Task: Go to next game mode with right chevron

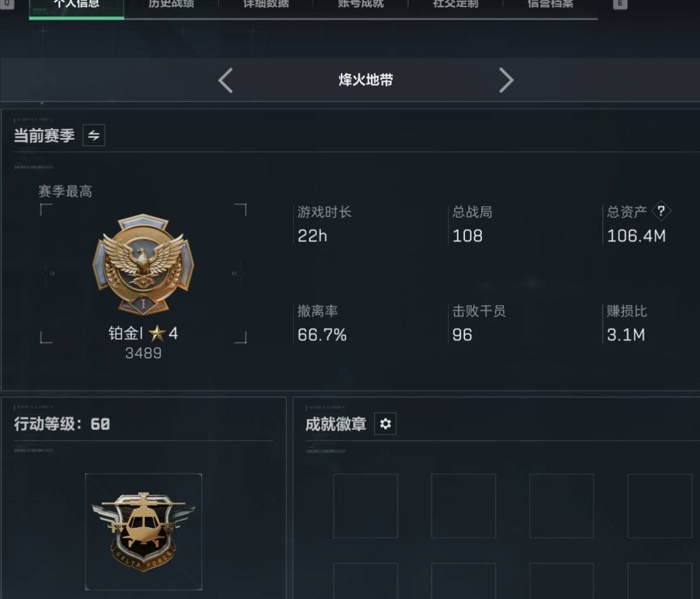Action: (506, 80)
